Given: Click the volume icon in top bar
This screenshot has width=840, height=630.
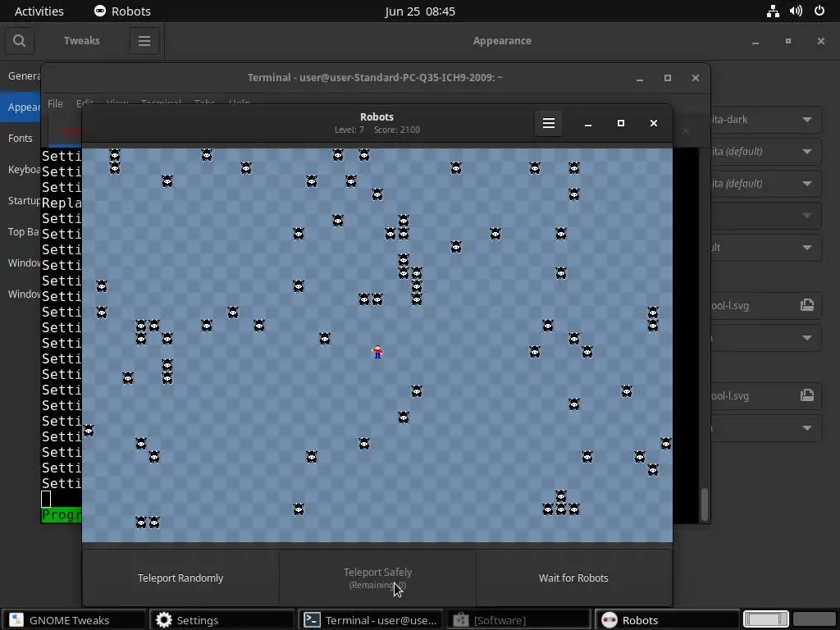Looking at the screenshot, I should pyautogui.click(x=796, y=11).
